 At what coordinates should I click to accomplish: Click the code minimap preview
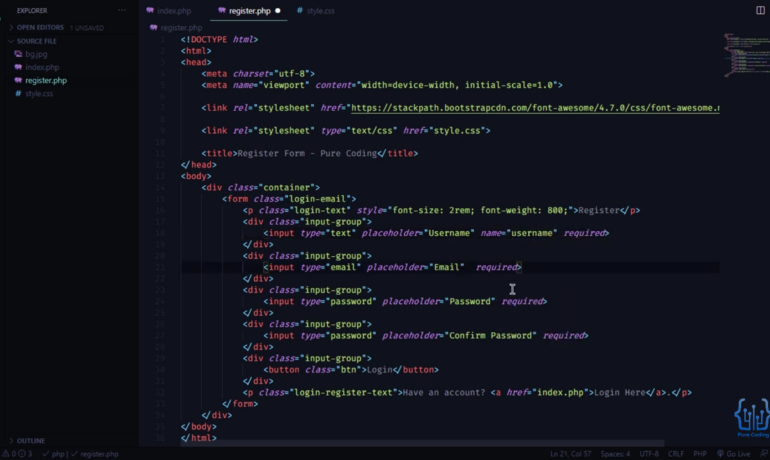(x=746, y=55)
